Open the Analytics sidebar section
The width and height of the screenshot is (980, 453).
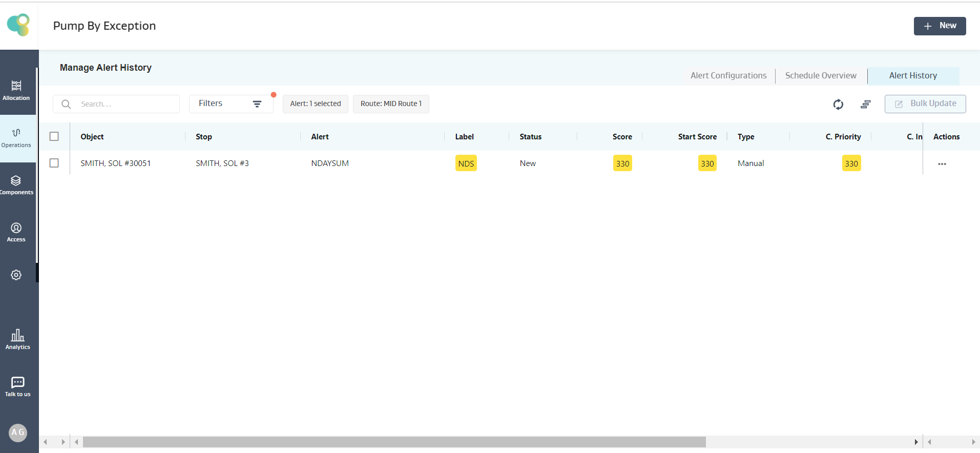(x=17, y=339)
